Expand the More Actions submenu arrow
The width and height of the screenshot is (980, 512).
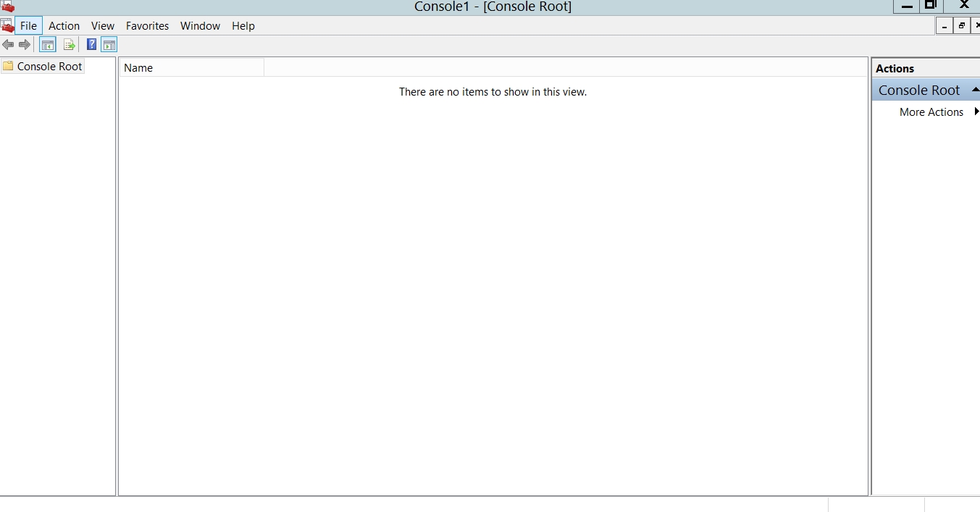tap(976, 112)
